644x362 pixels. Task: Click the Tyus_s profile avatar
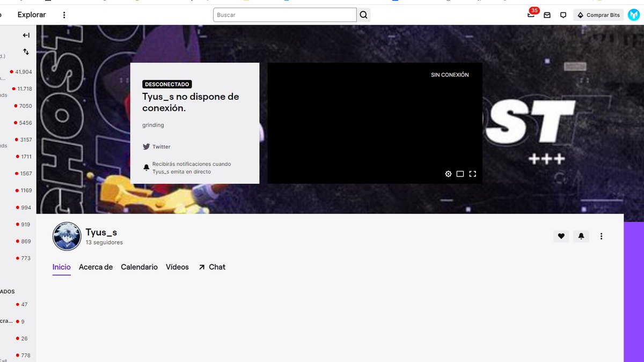pyautogui.click(x=67, y=237)
